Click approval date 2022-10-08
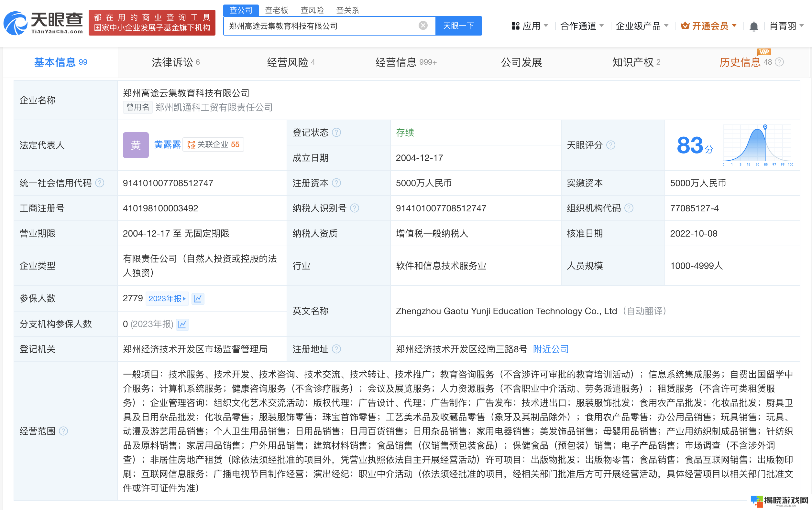This screenshot has height=510, width=812. click(694, 233)
